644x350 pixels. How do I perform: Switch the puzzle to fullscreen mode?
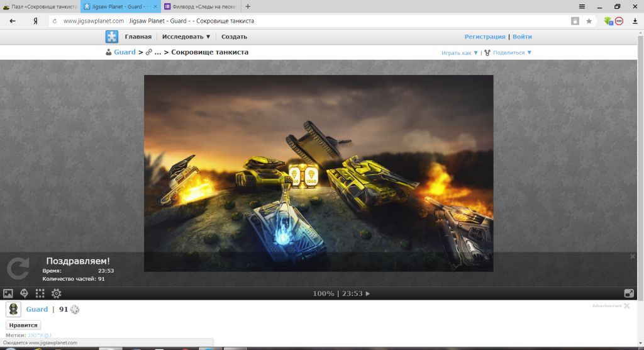coord(629,293)
